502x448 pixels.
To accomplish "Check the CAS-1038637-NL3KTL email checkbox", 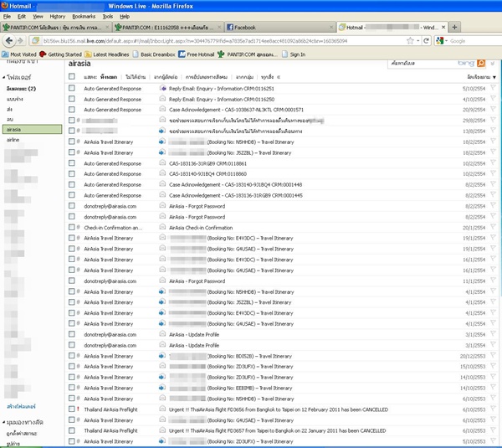I will pos(72,110).
